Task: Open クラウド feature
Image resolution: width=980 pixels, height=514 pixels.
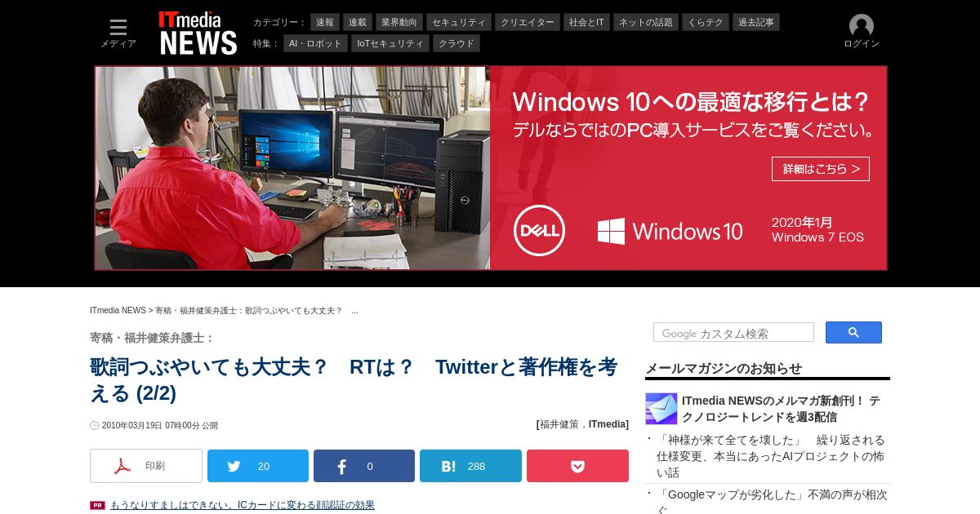Action: [457, 43]
